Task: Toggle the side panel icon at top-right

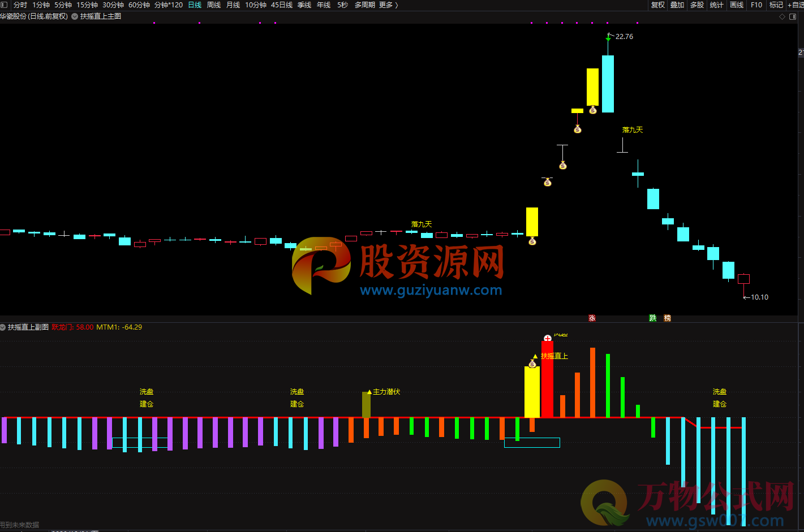Action: (x=793, y=16)
